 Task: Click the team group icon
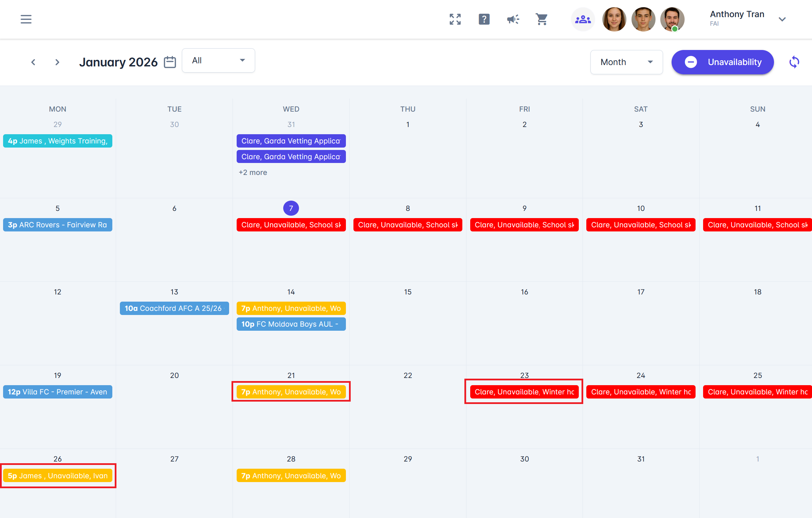pos(583,20)
